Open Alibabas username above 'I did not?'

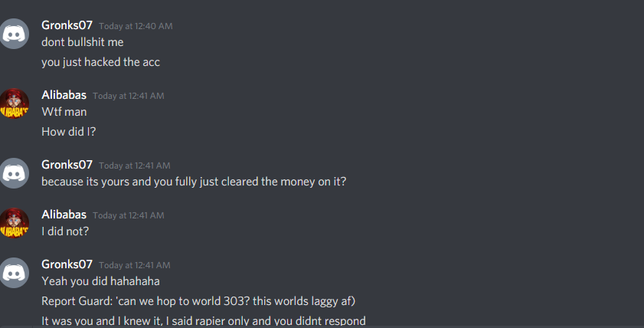[x=64, y=215]
